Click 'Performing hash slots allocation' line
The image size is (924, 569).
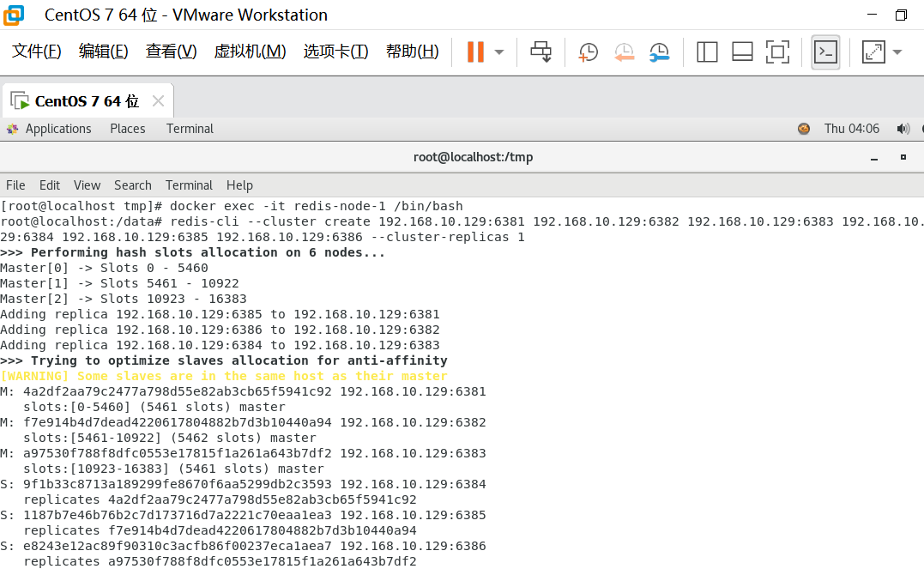[193, 252]
